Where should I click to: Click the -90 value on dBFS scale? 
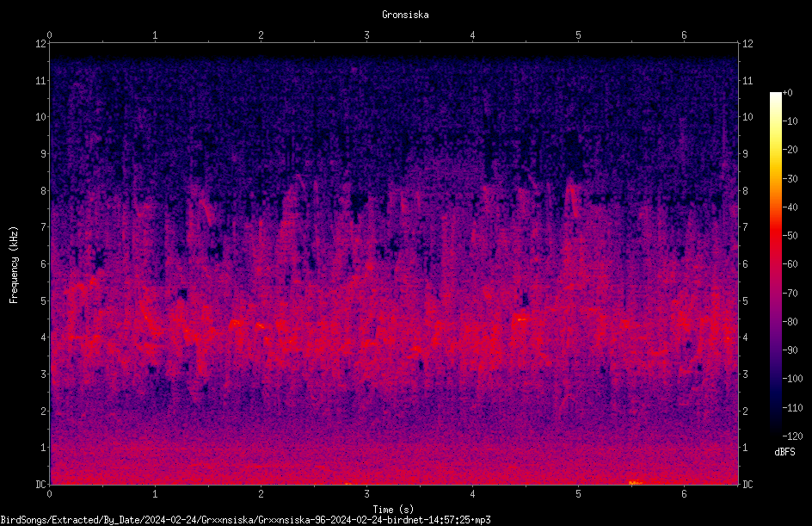pos(790,350)
